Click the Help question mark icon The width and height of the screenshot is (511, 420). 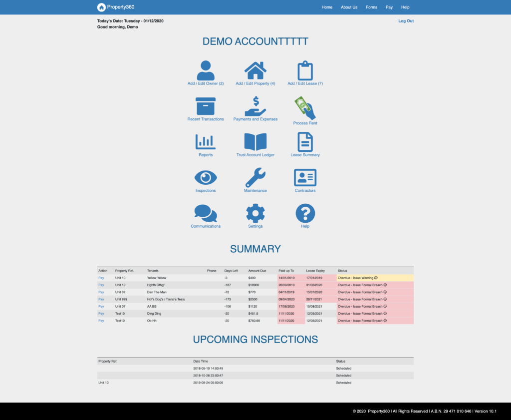tap(305, 213)
